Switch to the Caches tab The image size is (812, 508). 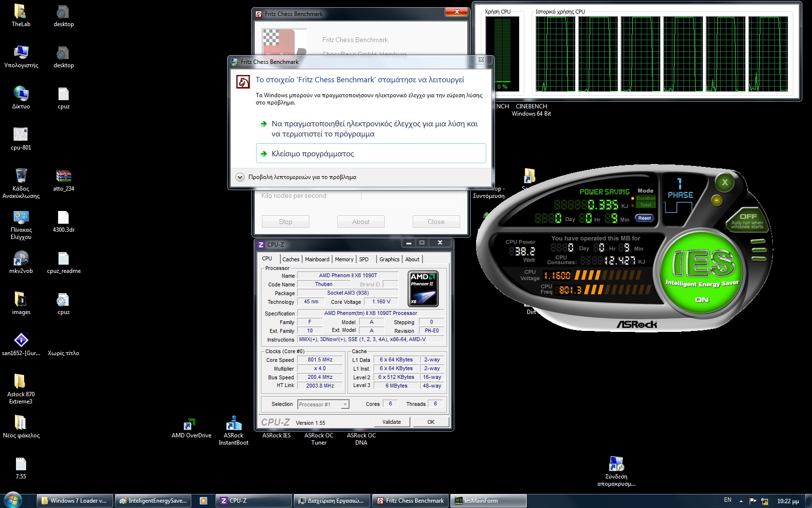coord(291,259)
